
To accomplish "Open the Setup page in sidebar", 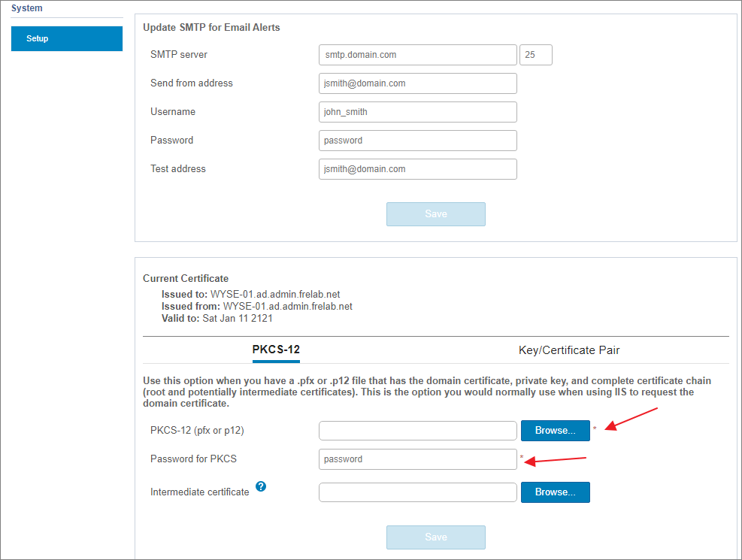I will point(67,38).
